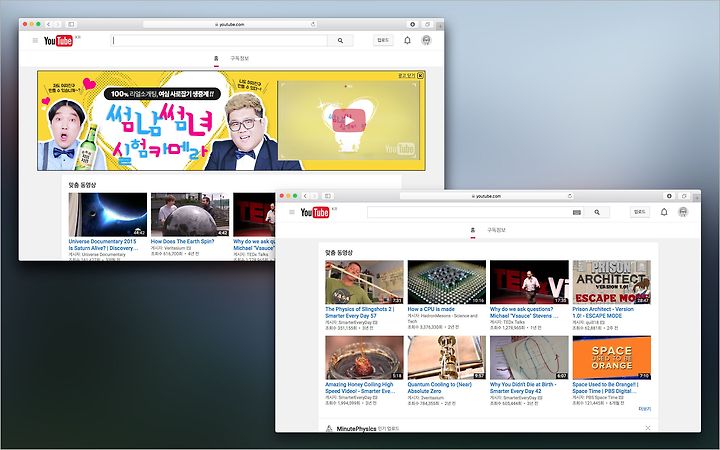The height and width of the screenshot is (450, 720).
Task: Select Subscriptions tab in back window
Action: point(239,59)
